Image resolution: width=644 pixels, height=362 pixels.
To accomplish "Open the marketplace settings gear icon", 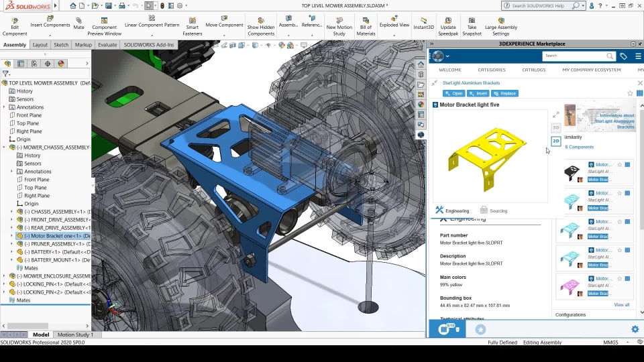I will tap(635, 329).
